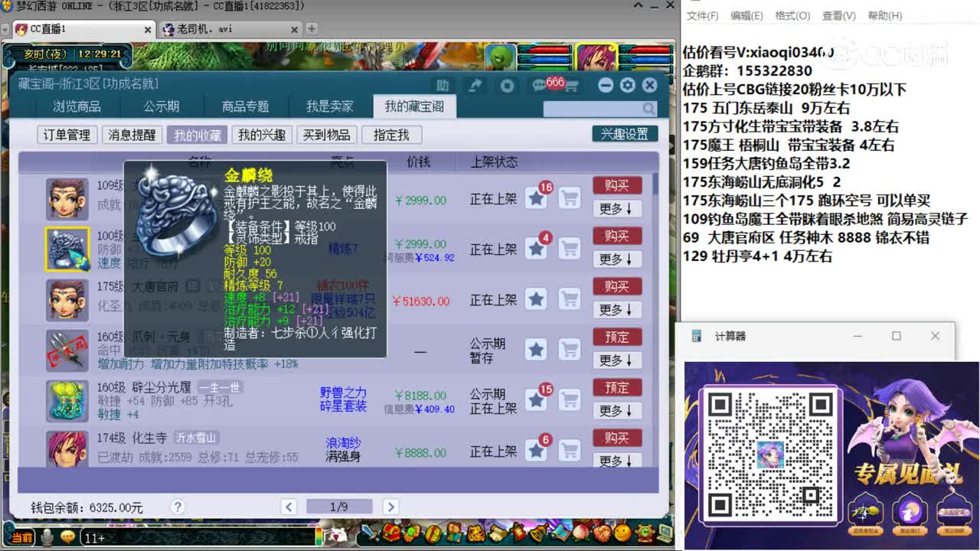Screen dimensions: 980x551
Task: Toggle favorite star on ￥51630.00 row
Action: 536,299
